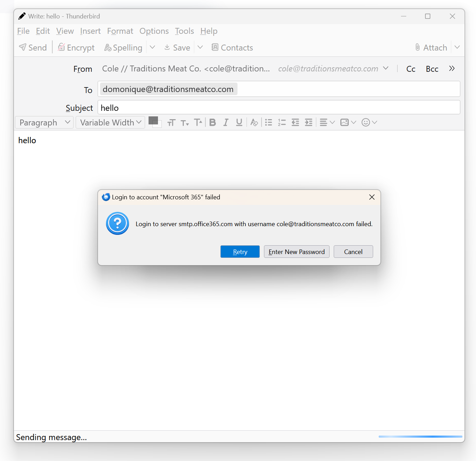Click the login failed message text
The height and width of the screenshot is (461, 476).
click(254, 224)
